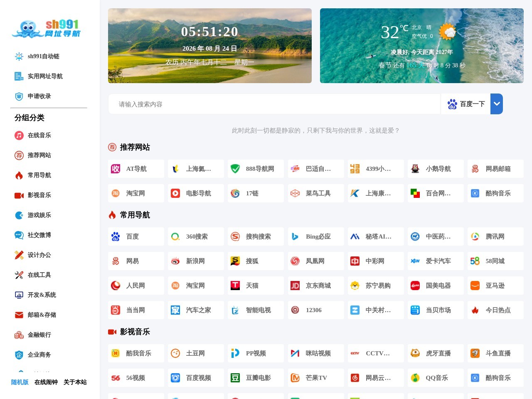The height and width of the screenshot is (399, 532).
Task: Click the 58同城 logo icon
Action: click(x=475, y=261)
